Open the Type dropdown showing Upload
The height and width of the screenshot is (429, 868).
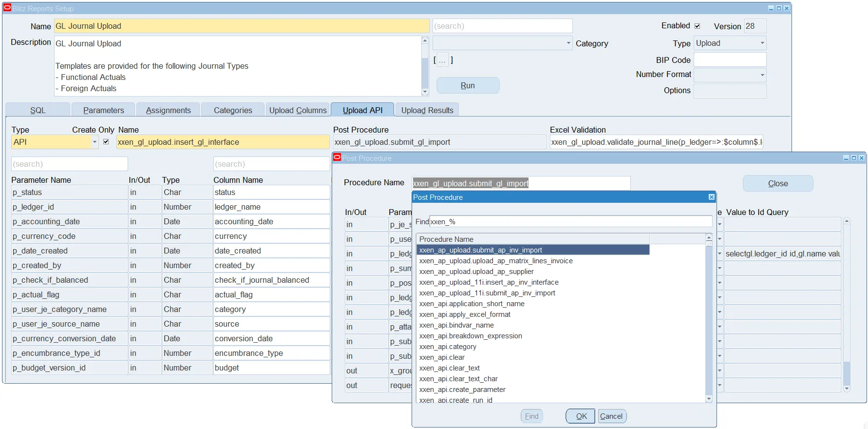(762, 43)
